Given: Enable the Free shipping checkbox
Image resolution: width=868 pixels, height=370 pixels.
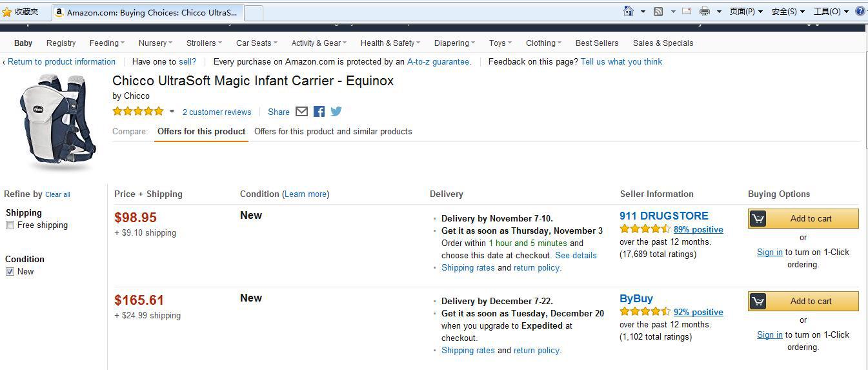Looking at the screenshot, I should coord(10,225).
